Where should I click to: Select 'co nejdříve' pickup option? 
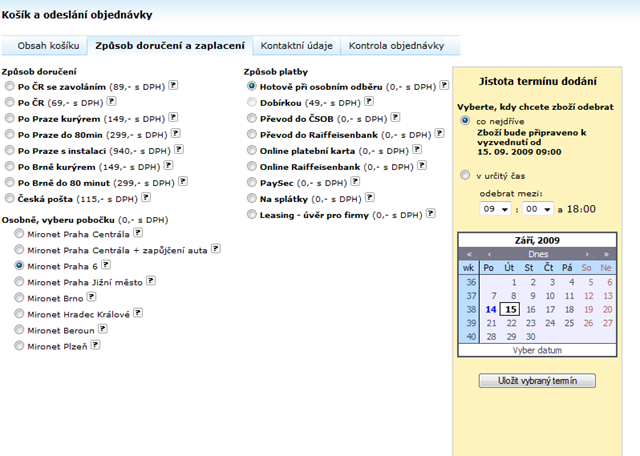(465, 120)
